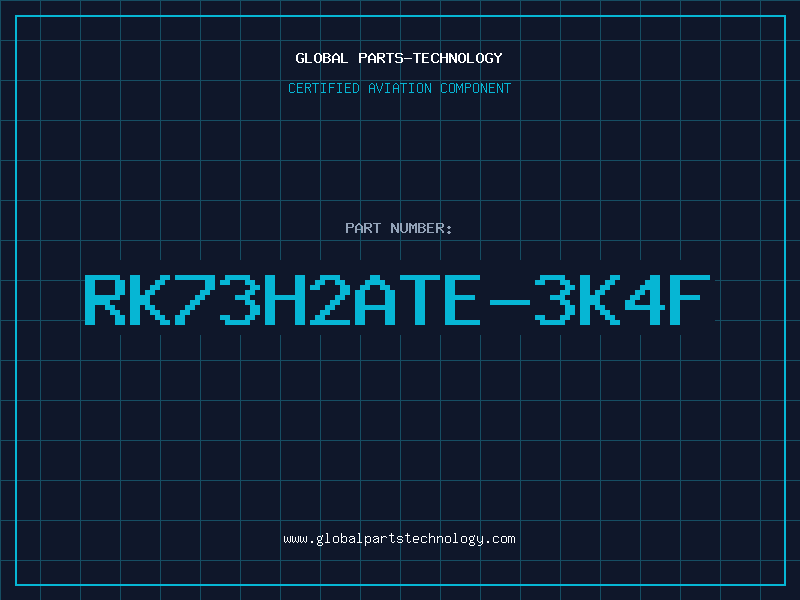Click the CERTIFIED AVIATION COMPONENT subtitle

399,88
